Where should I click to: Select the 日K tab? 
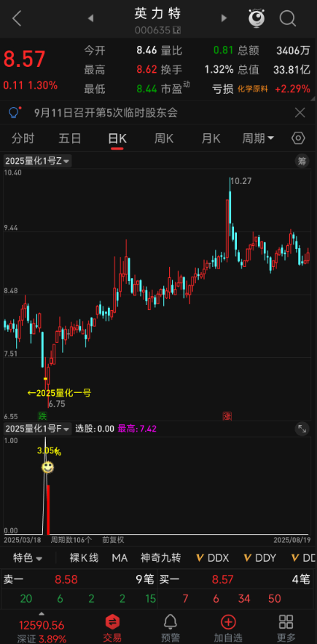[117, 139]
